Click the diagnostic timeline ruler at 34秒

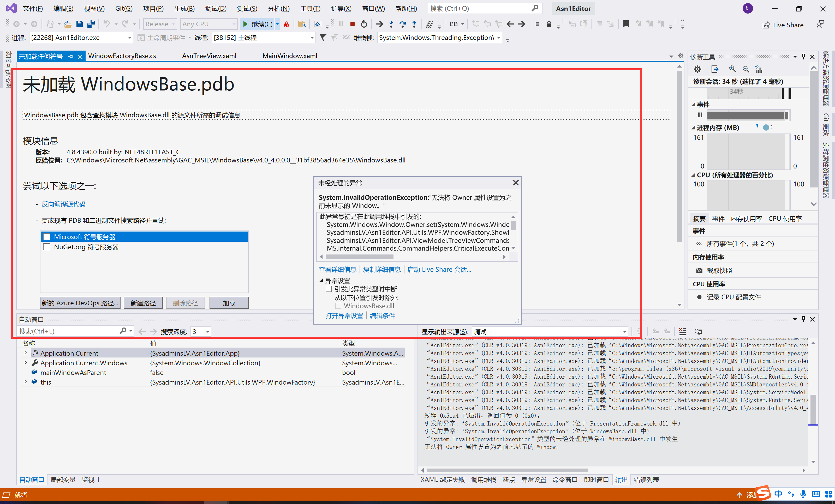click(x=736, y=92)
